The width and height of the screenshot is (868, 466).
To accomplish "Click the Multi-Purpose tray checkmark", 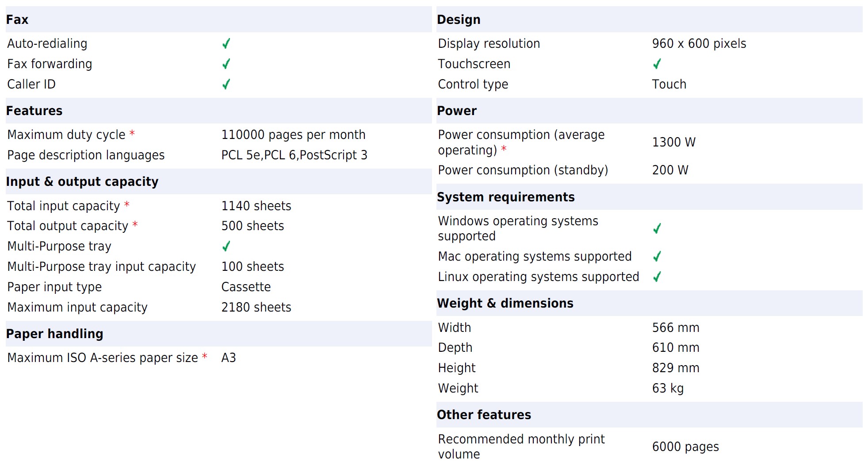I will tap(226, 246).
